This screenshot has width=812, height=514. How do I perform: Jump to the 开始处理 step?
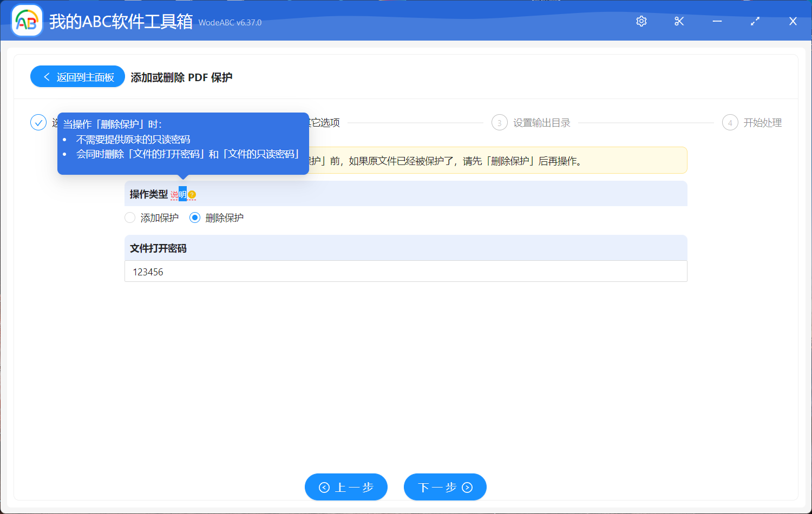point(762,123)
